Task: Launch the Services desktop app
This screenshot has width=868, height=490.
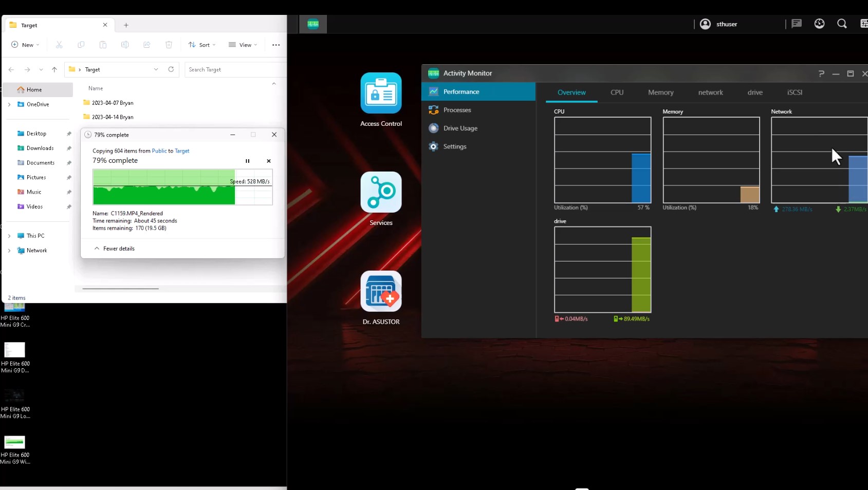Action: [x=381, y=199]
